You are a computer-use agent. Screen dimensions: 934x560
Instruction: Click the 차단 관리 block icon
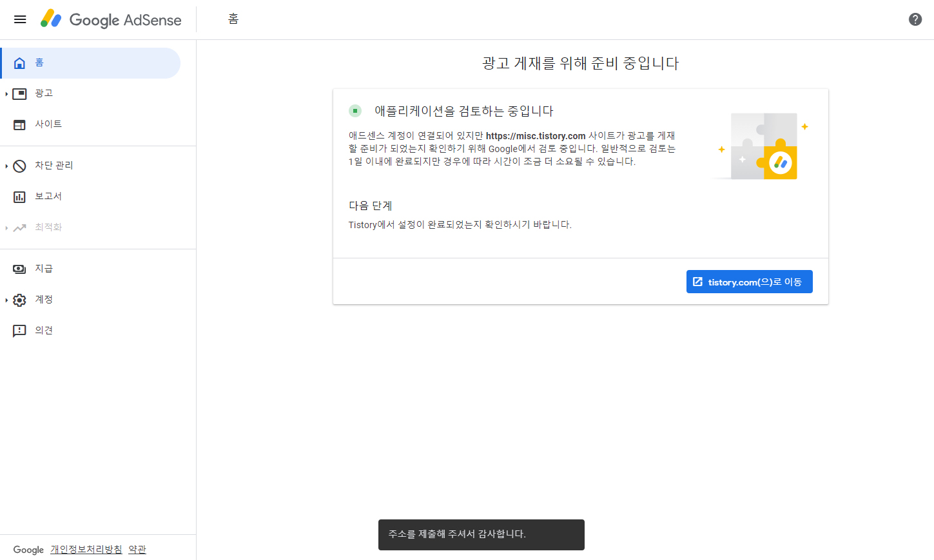coord(20,166)
